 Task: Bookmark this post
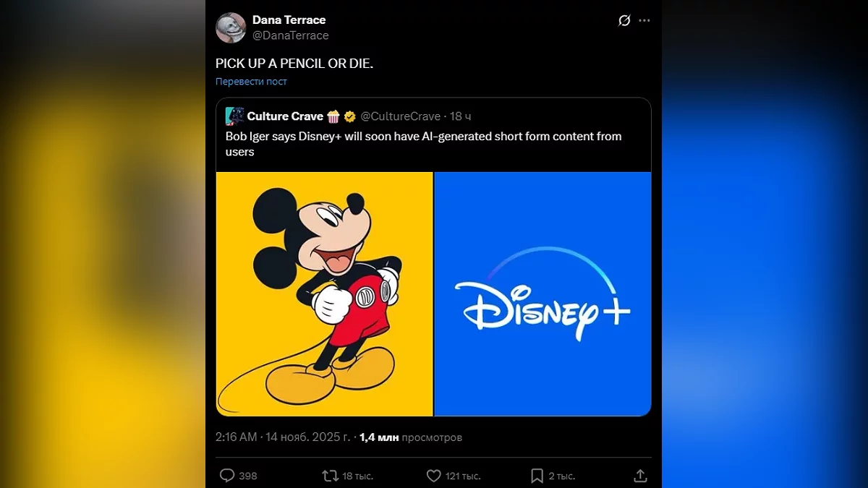point(537,476)
